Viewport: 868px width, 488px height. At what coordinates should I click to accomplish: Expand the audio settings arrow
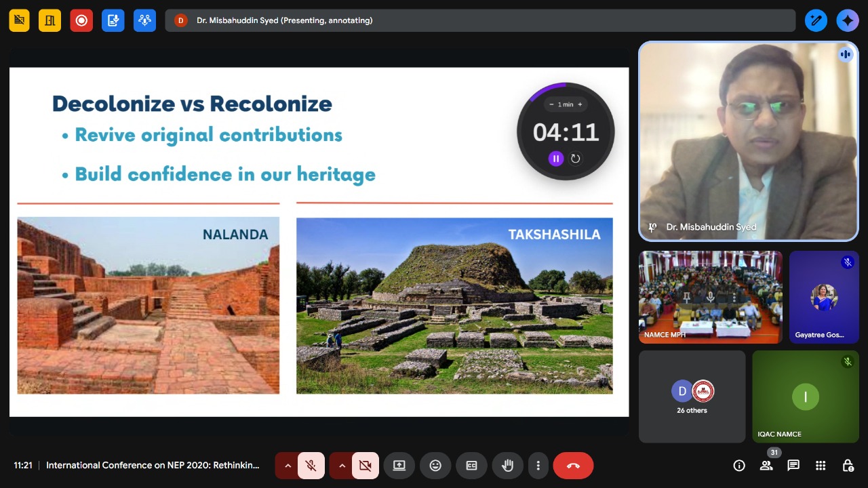[x=288, y=466]
